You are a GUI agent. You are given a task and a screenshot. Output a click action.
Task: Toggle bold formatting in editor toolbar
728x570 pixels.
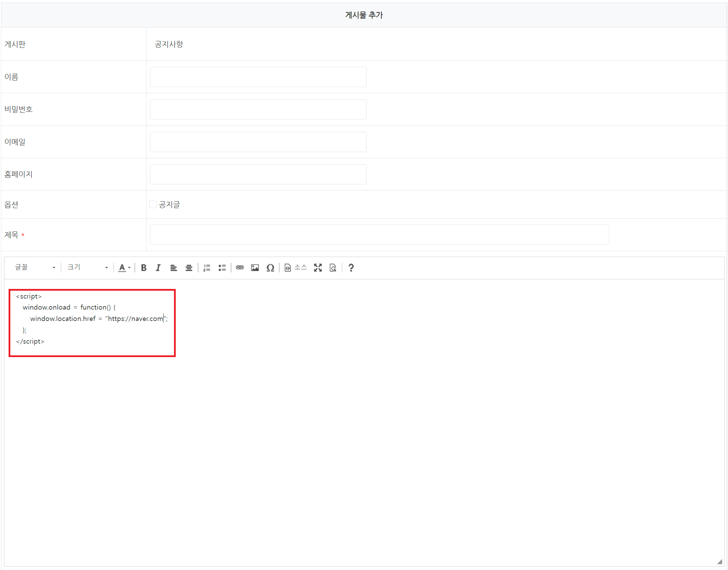[x=144, y=268]
